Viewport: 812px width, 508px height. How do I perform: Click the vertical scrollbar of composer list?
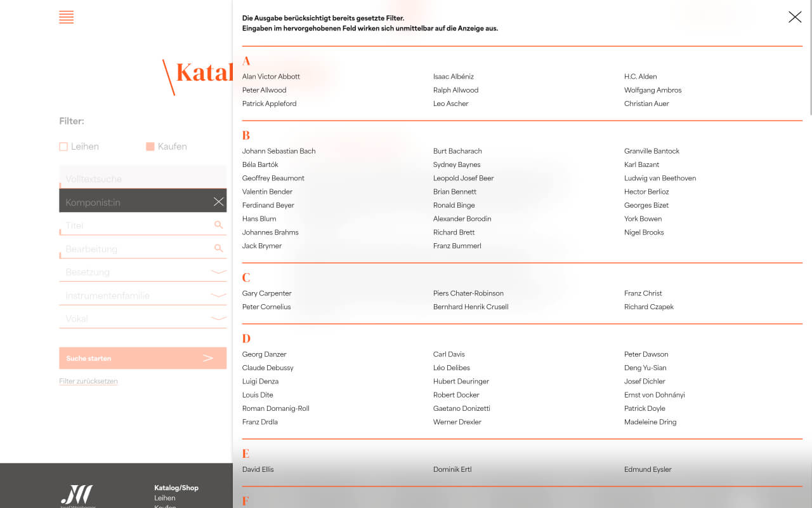tap(809, 57)
